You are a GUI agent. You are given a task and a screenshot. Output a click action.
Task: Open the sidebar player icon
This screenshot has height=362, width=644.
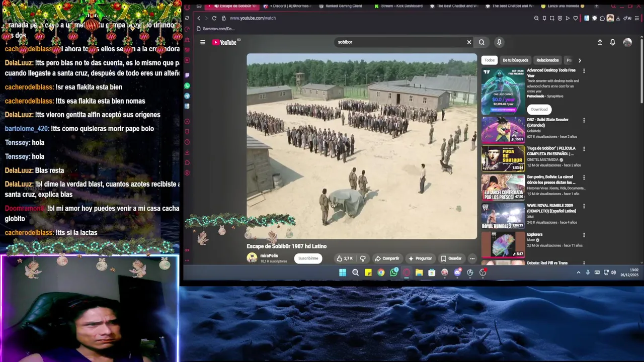pyautogui.click(x=187, y=122)
